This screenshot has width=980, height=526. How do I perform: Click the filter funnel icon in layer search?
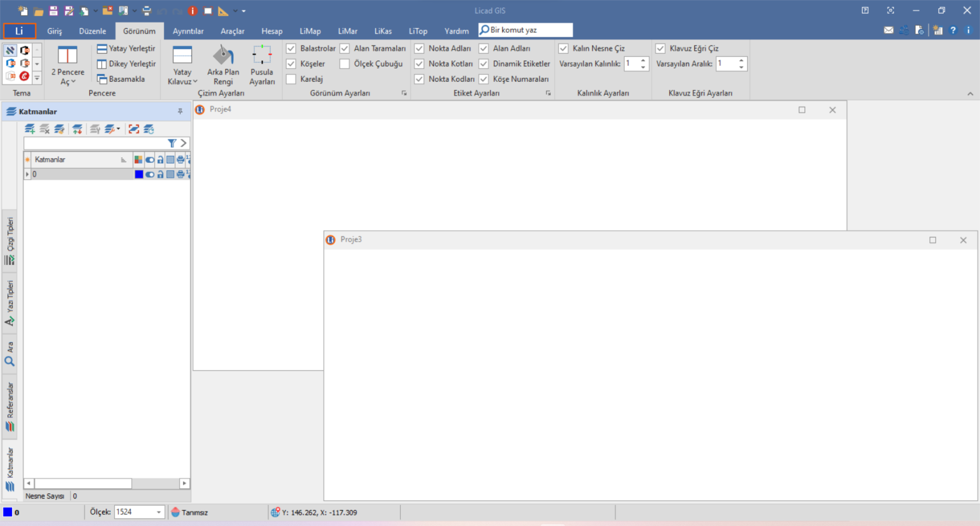tap(172, 143)
